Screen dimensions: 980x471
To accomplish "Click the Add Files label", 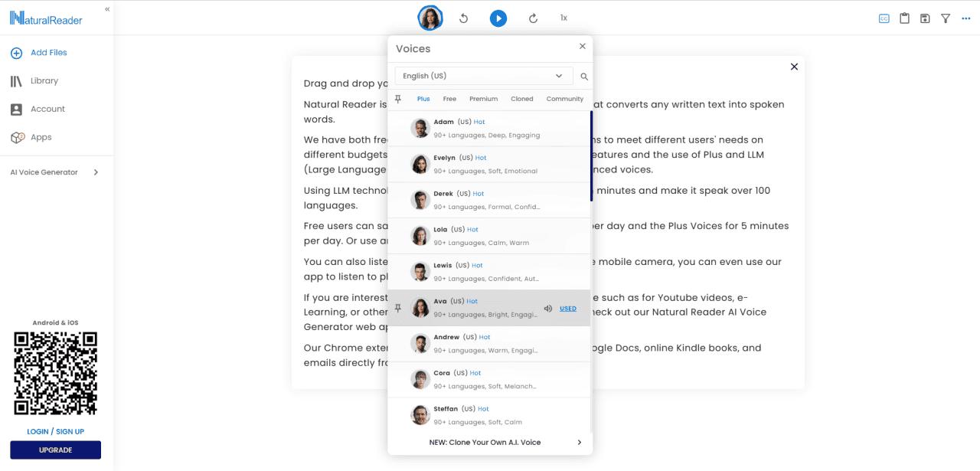I will [x=49, y=53].
